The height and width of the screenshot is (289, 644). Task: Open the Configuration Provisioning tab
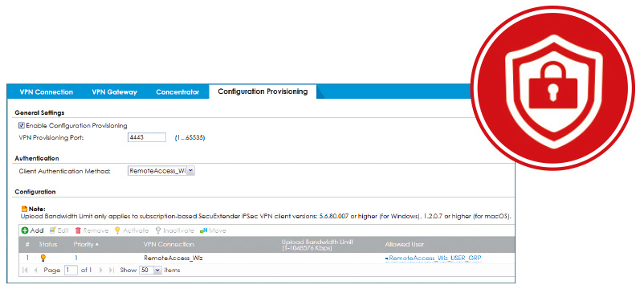tap(263, 92)
